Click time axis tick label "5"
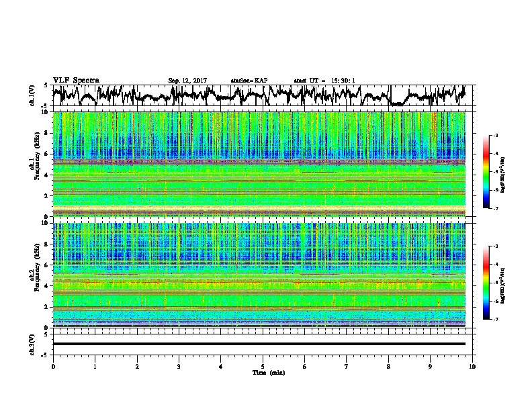Viewport: 532px width, 411px height. [x=263, y=367]
